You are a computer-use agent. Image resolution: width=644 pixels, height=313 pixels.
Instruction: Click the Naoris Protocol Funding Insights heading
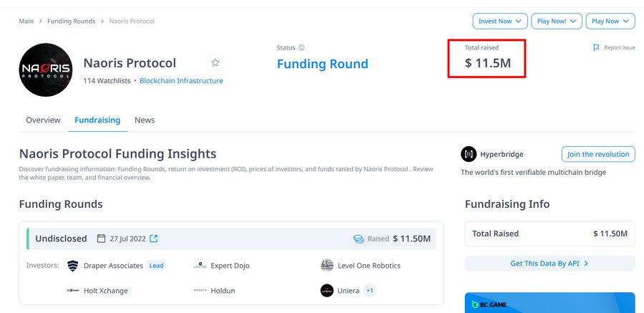click(117, 154)
